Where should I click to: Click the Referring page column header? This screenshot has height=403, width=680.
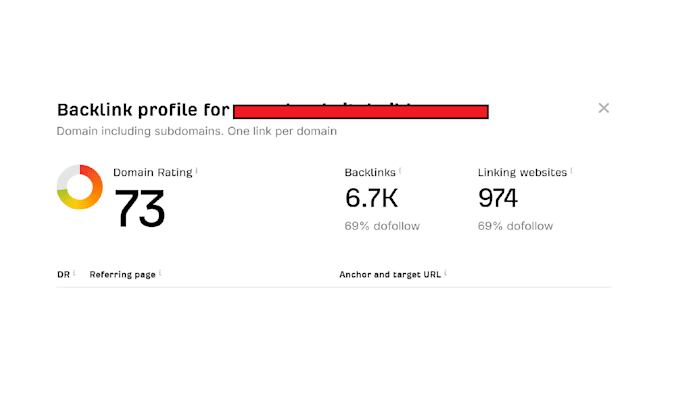pos(122,274)
